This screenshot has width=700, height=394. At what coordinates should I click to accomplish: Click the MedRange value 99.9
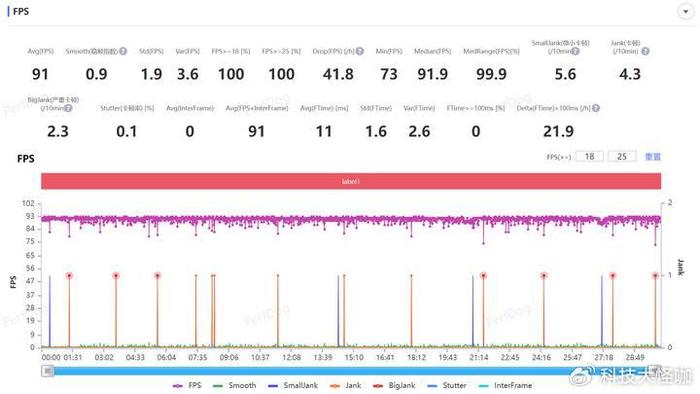click(491, 74)
